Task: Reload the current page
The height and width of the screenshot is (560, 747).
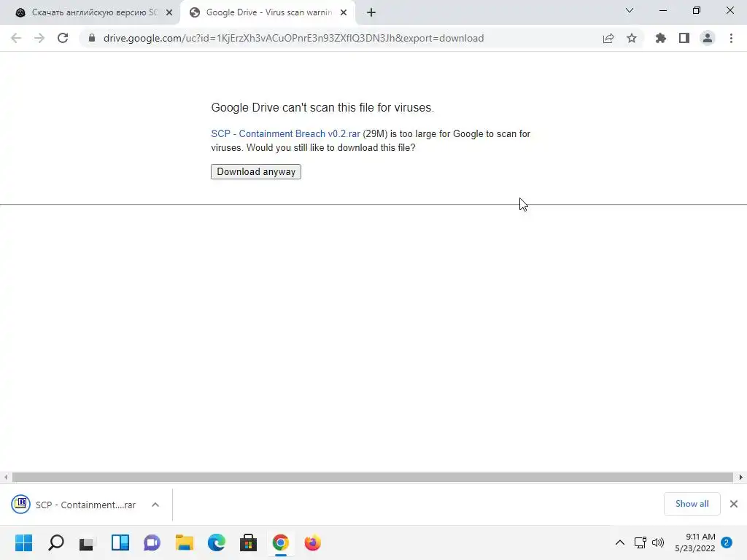Action: click(63, 38)
